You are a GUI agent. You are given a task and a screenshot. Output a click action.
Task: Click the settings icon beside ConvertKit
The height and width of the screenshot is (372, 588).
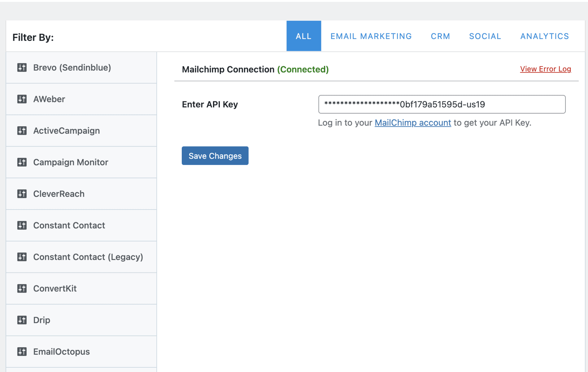(x=22, y=288)
